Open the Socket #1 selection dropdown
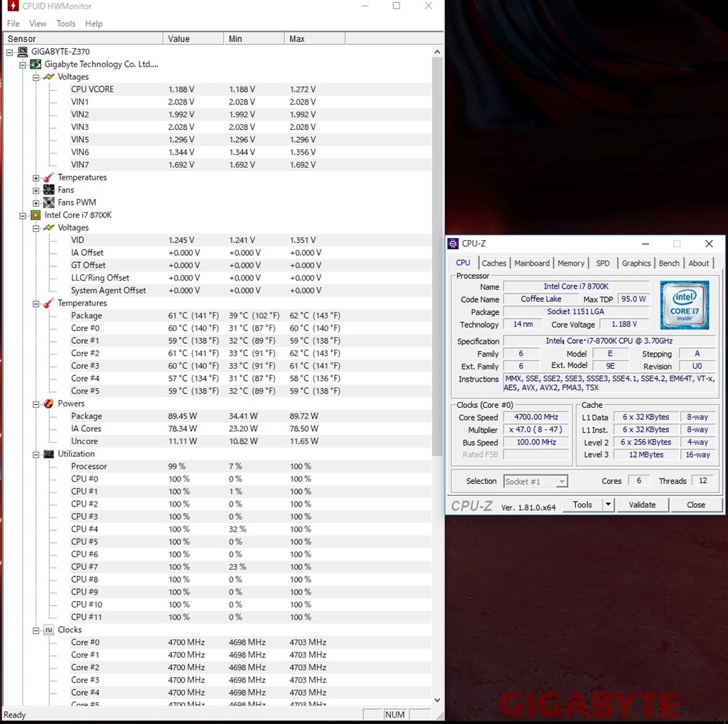Image resolution: width=728 pixels, height=724 pixels. 562,481
